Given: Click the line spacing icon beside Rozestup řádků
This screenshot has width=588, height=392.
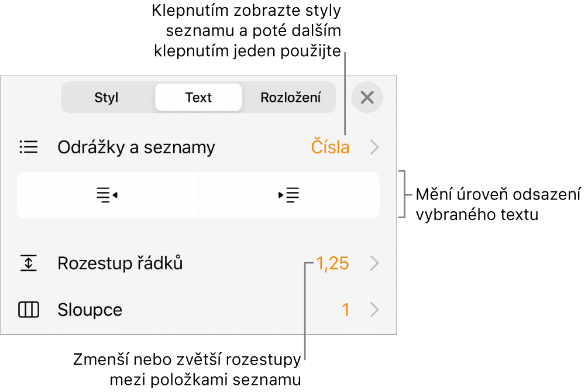Looking at the screenshot, I should point(29,264).
